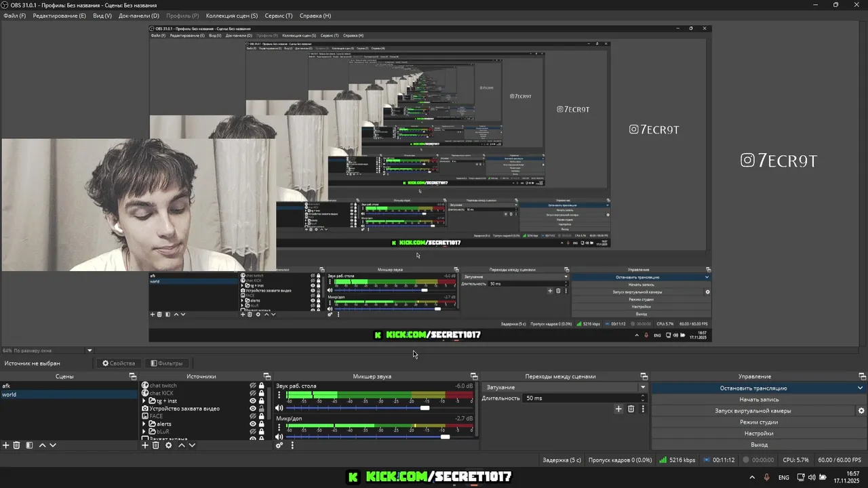Hide the alerts group
This screenshot has height=488, width=868.
click(x=253, y=424)
